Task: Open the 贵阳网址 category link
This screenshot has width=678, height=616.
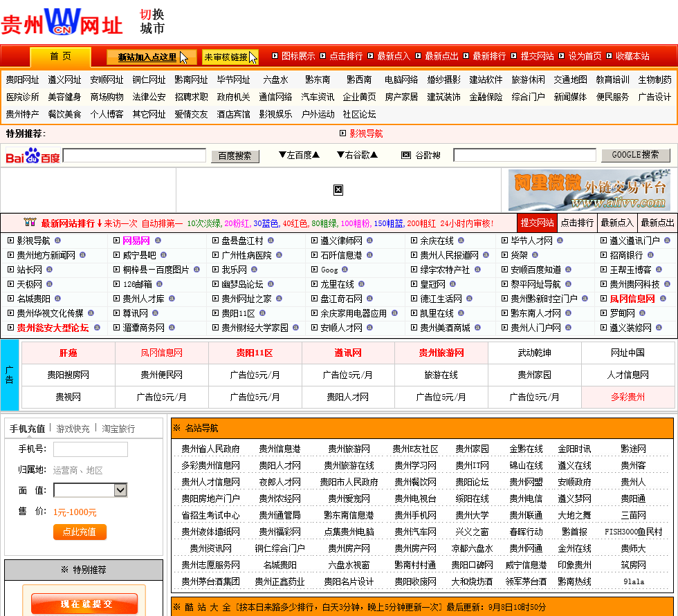Action: [x=22, y=80]
